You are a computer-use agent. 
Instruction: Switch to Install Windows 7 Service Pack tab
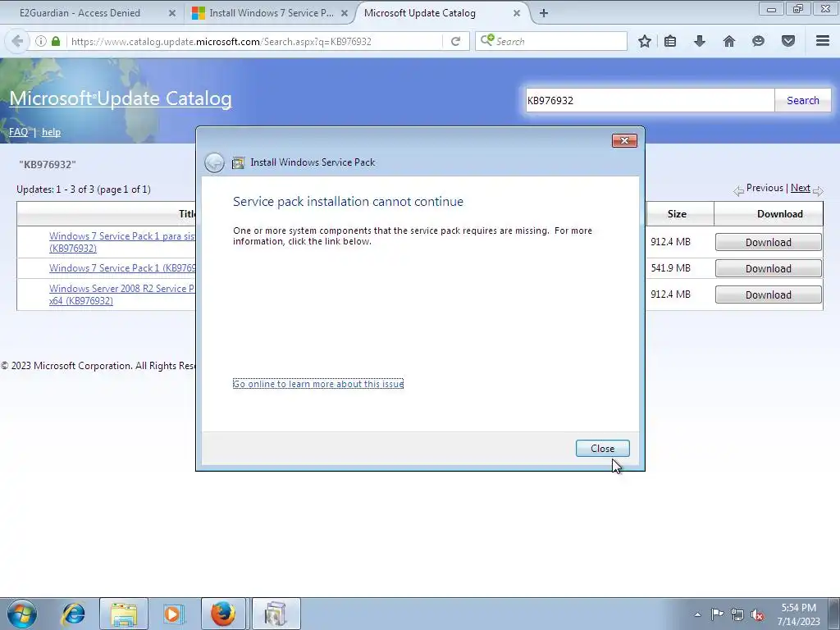(x=271, y=13)
